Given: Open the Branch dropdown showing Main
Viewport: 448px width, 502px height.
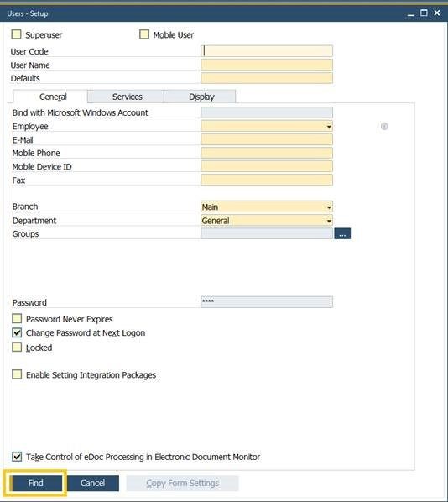Looking at the screenshot, I should pos(329,207).
